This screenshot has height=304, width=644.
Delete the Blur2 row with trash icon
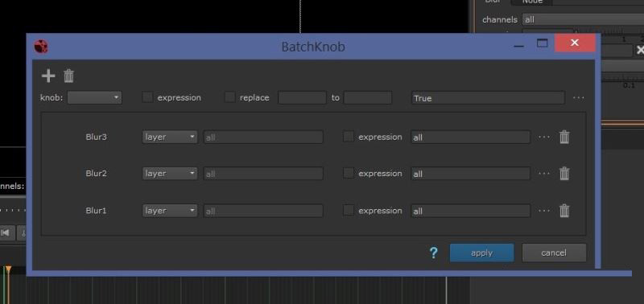pos(564,174)
